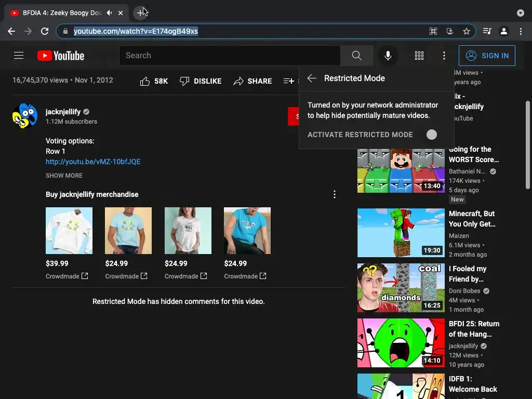The image size is (532, 399).
Task: Click the browser address bar URL
Action: 136,31
